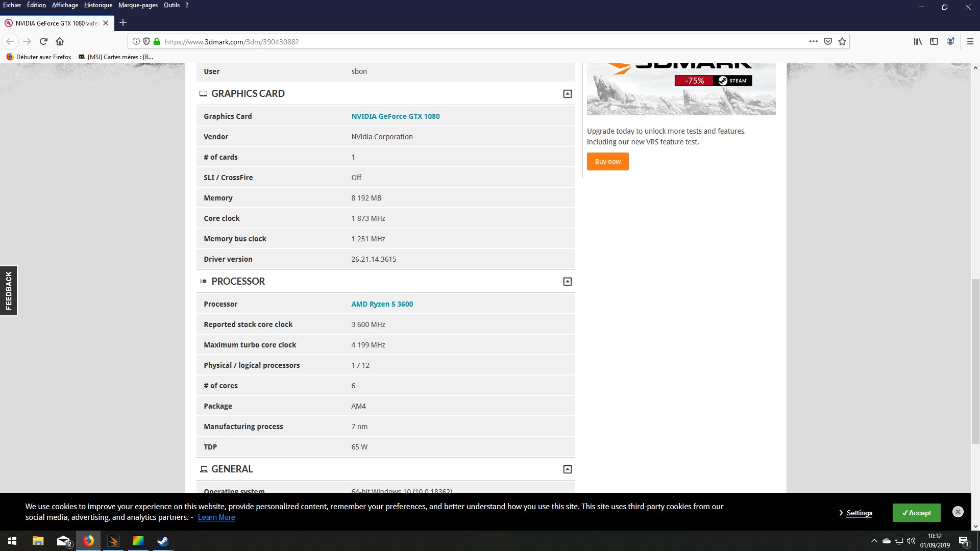
Task: Select the NVidia Corporation vendor value
Action: [x=382, y=137]
